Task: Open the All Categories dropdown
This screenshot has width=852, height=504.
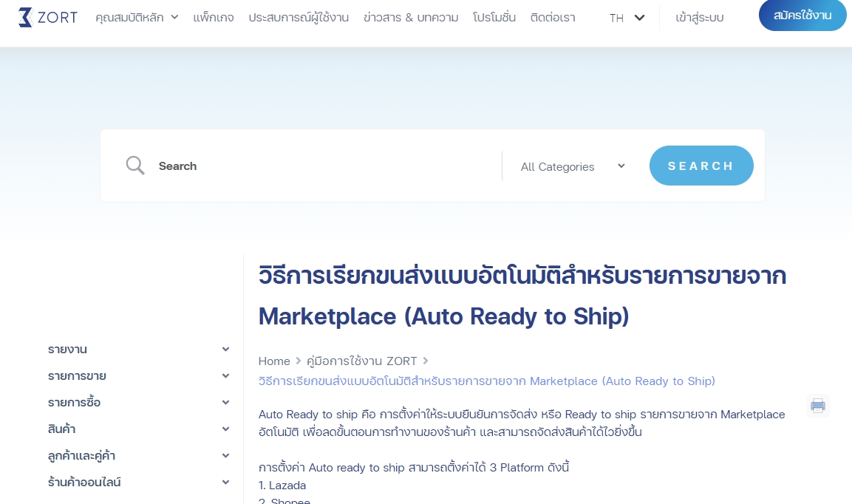Action: 573,166
